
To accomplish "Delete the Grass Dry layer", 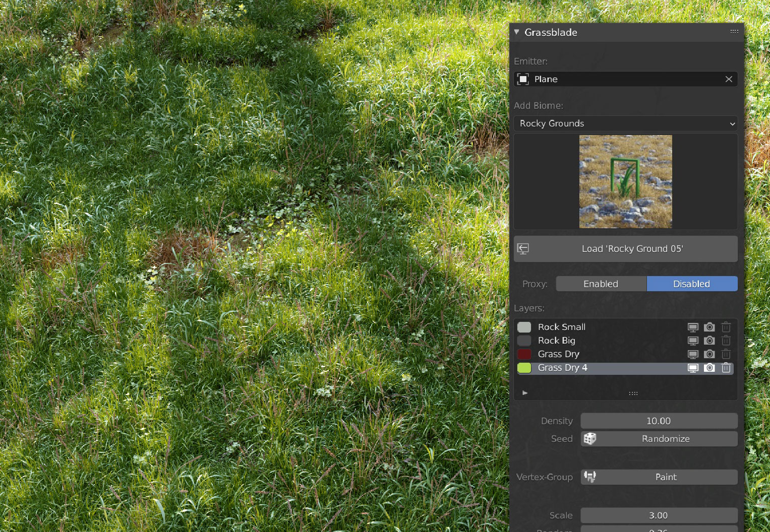I will coord(726,354).
